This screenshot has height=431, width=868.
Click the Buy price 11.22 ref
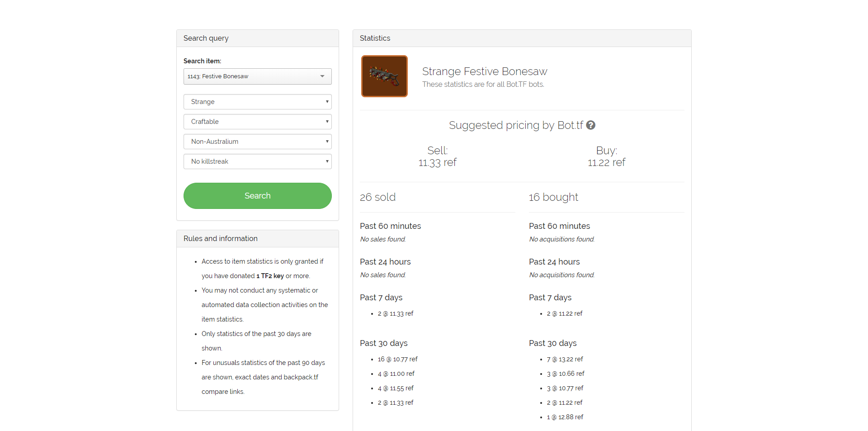tap(606, 162)
